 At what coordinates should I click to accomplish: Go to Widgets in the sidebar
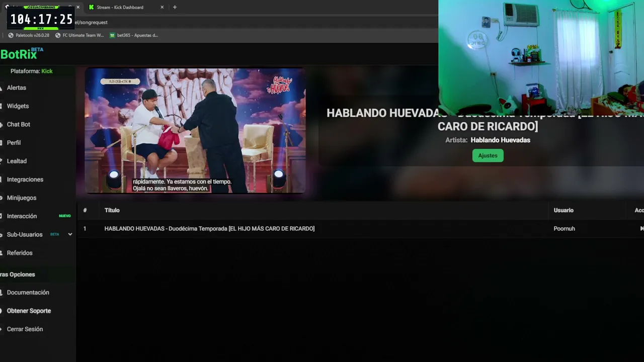point(18,106)
